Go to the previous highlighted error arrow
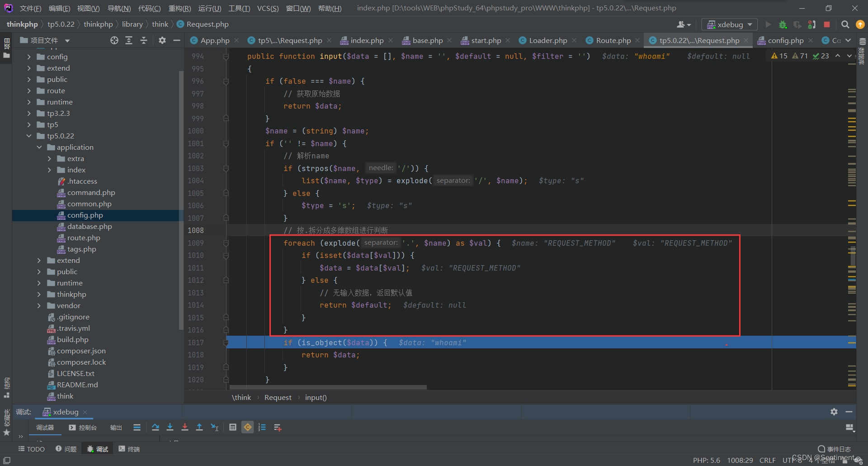This screenshot has width=868, height=466. tap(838, 56)
